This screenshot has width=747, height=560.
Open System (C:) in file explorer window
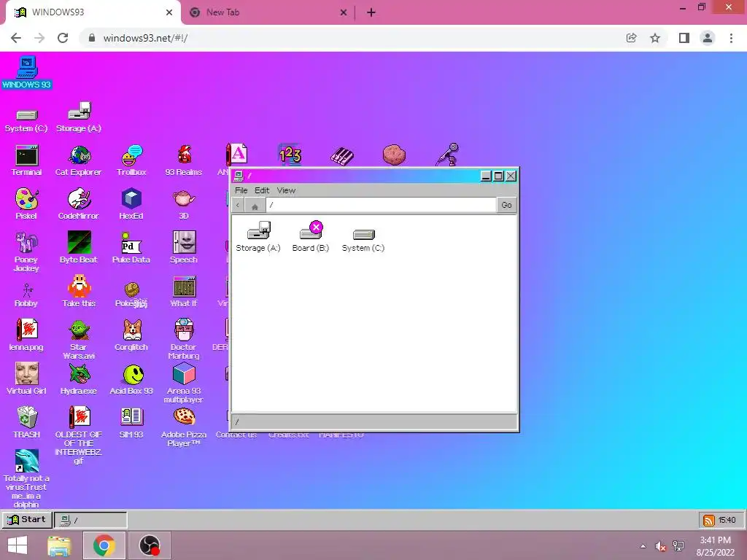[363, 241]
